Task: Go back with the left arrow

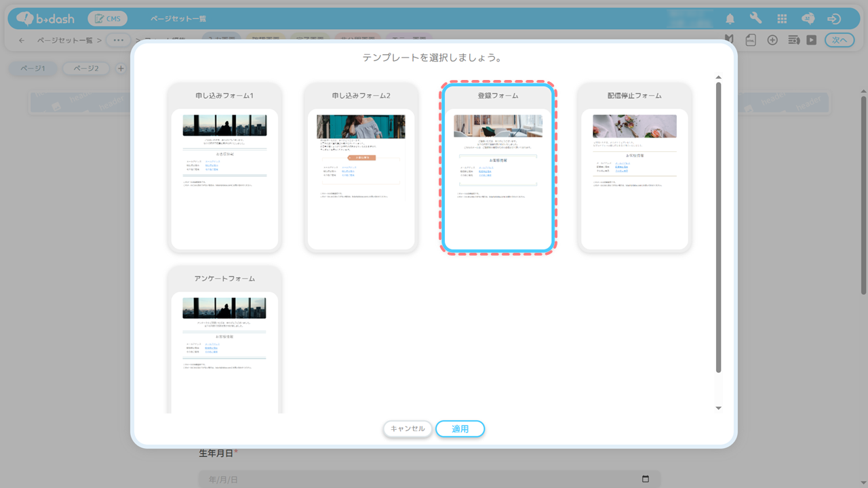Action: 22,40
